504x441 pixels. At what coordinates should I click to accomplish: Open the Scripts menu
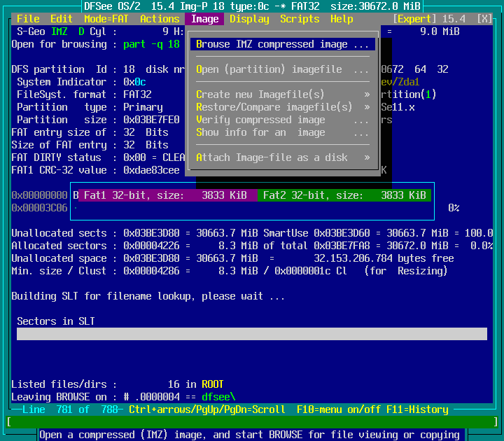tap(300, 19)
